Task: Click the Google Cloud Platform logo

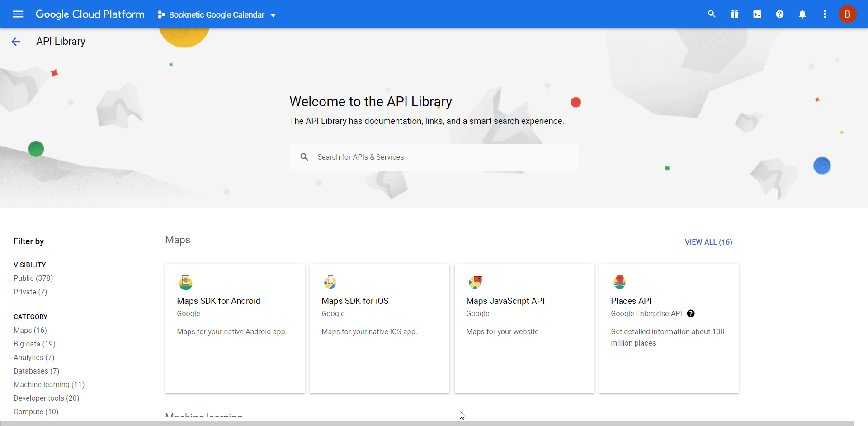Action: click(x=90, y=14)
